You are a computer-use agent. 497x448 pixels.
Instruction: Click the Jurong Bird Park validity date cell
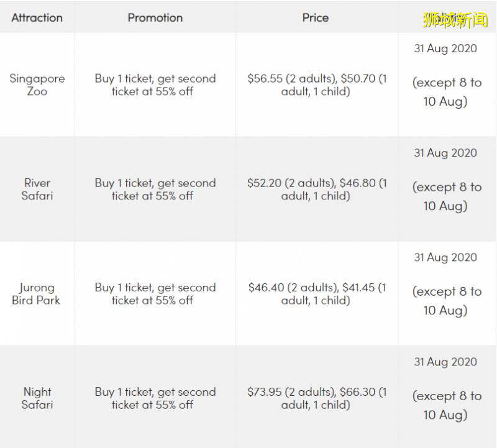pyautogui.click(x=446, y=284)
